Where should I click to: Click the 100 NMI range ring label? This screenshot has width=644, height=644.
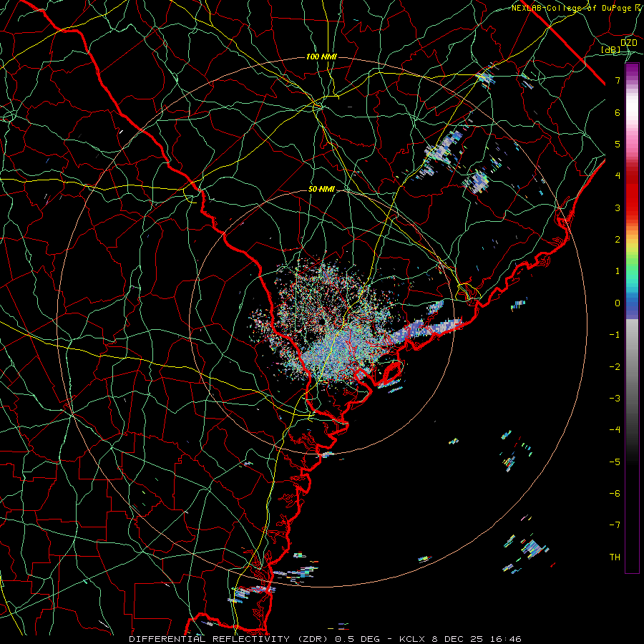(321, 57)
